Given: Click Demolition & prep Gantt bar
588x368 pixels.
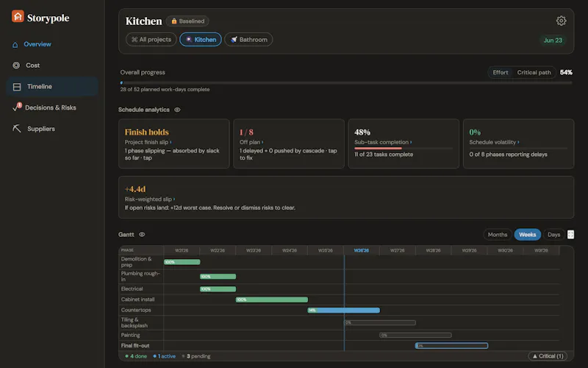Looking at the screenshot, I should tap(182, 262).
